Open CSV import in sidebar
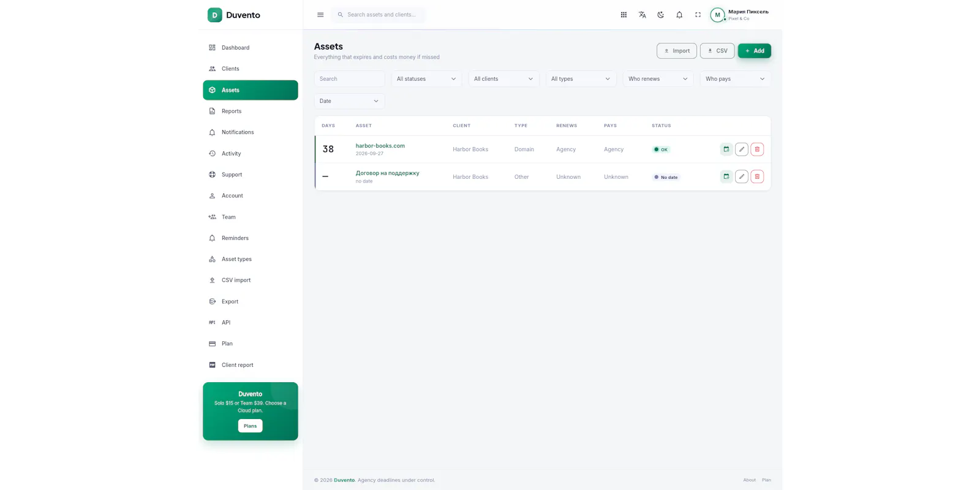Screen dimensions: 980x490 (x=251, y=281)
